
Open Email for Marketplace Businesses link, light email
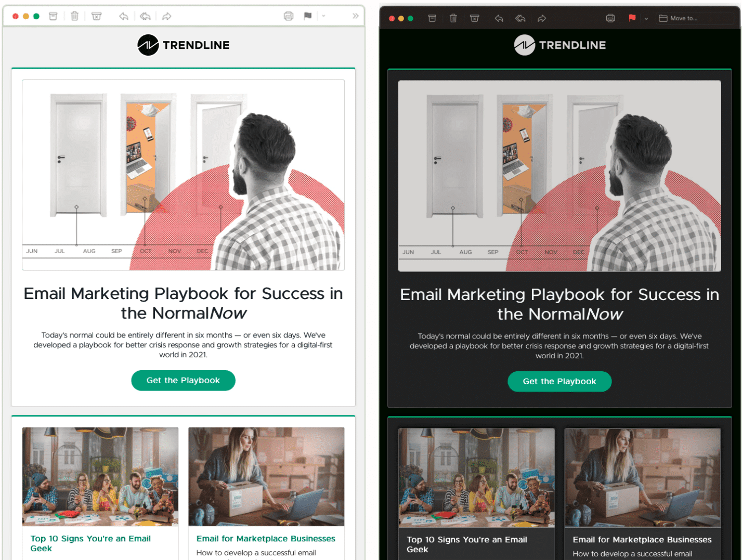(x=266, y=539)
